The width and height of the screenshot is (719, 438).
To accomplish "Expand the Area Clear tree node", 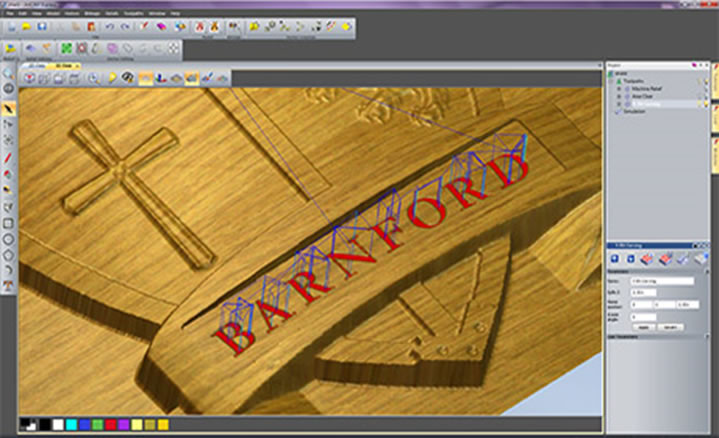I will 620,96.
